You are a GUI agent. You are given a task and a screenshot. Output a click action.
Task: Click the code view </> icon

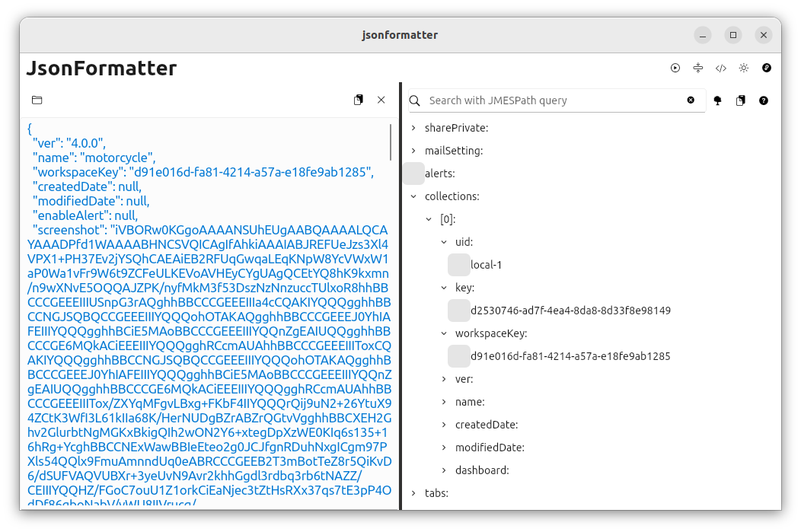click(721, 68)
